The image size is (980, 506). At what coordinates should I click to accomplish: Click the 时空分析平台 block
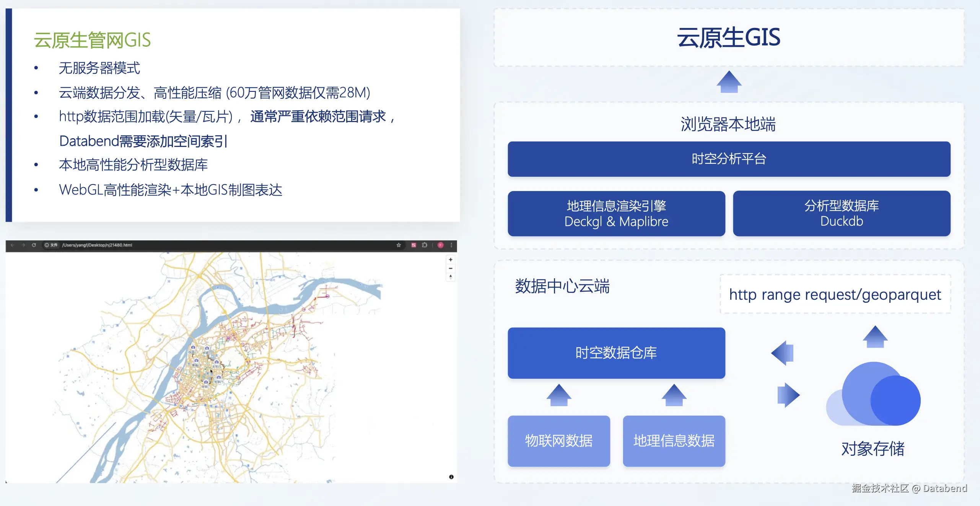(x=729, y=159)
